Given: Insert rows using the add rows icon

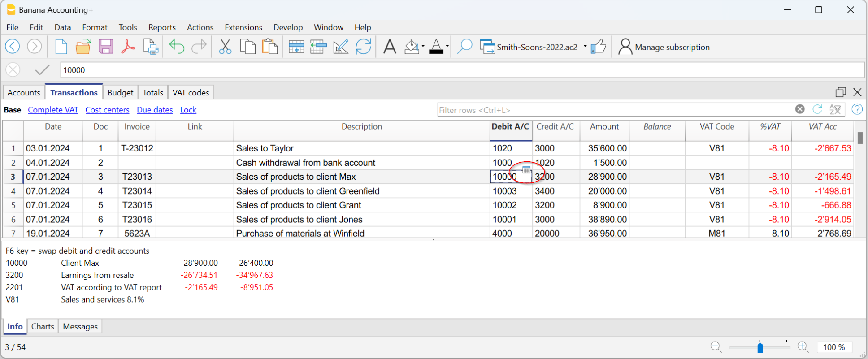Looking at the screenshot, I should pyautogui.click(x=296, y=46).
